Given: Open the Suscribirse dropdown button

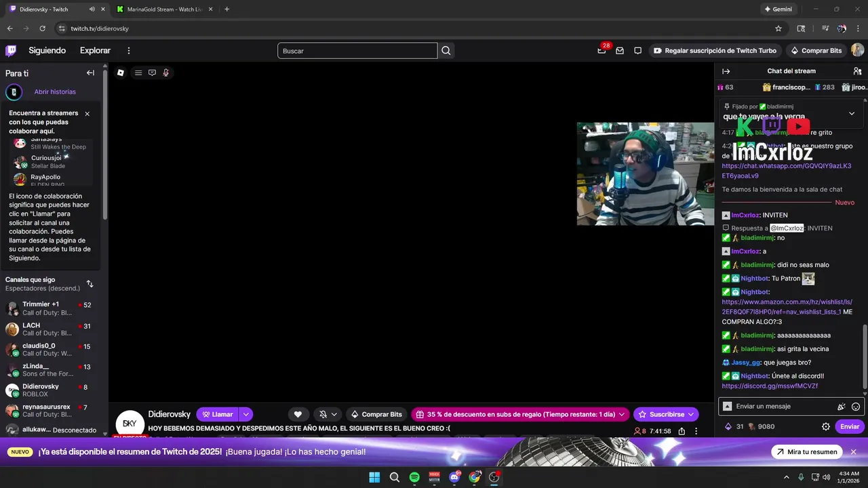Looking at the screenshot, I should tap(667, 414).
